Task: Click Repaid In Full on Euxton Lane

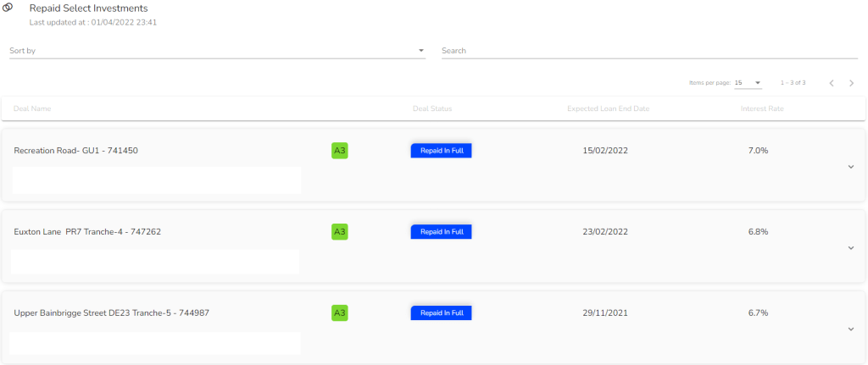Action: click(x=441, y=232)
